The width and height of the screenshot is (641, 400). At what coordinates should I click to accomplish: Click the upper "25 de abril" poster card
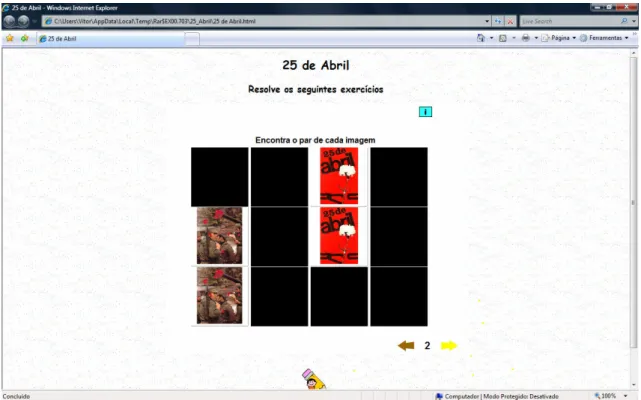point(339,176)
